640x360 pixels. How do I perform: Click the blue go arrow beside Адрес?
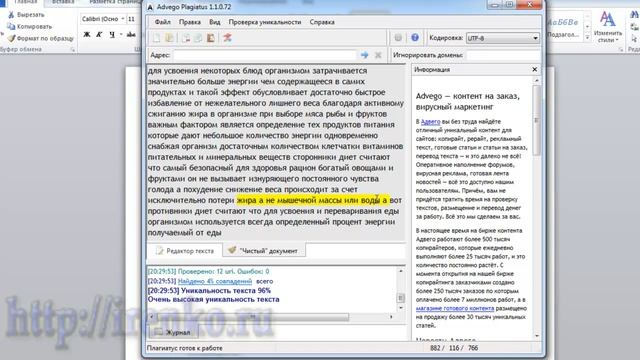click(x=364, y=55)
